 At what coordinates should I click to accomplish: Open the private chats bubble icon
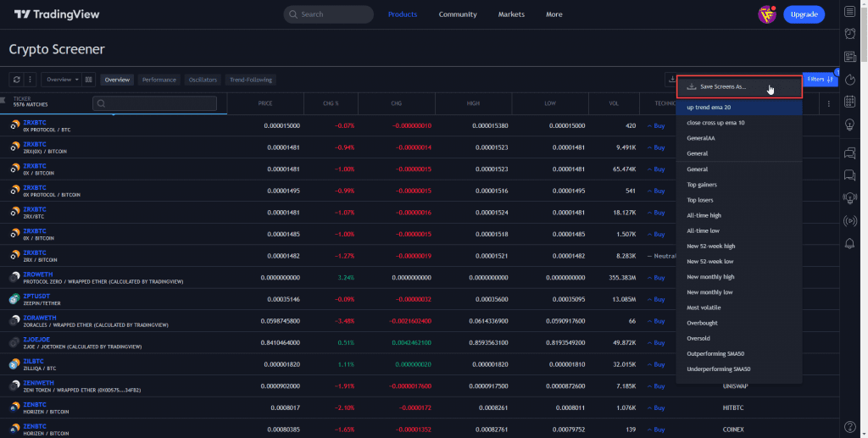(x=849, y=176)
